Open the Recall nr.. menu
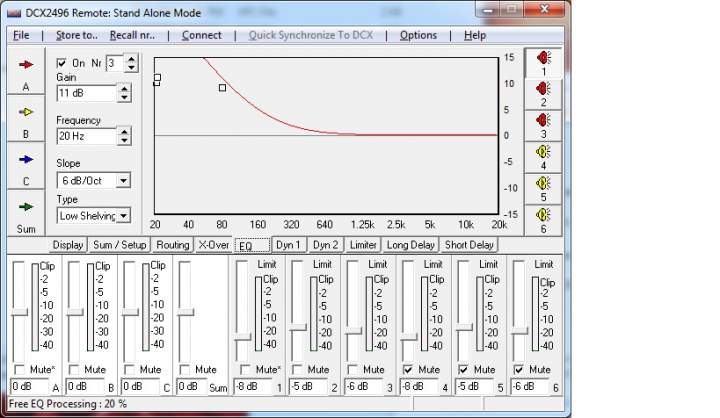The width and height of the screenshot is (720, 418). tap(132, 35)
